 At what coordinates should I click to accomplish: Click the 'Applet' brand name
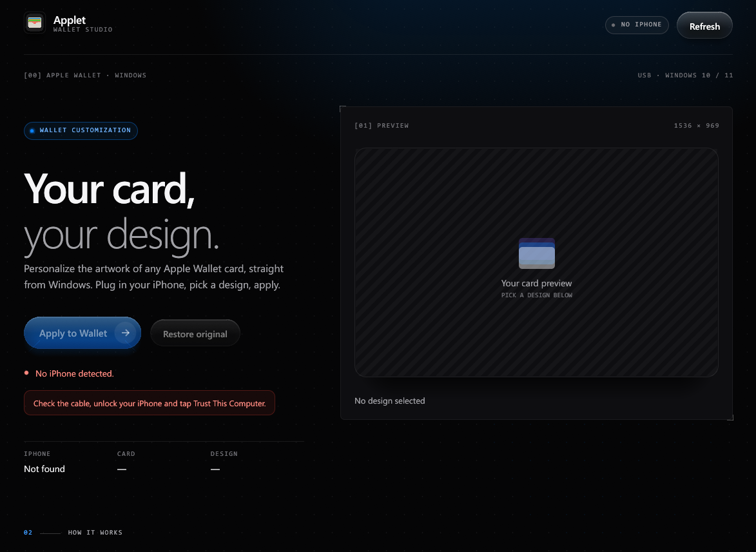[x=70, y=20]
